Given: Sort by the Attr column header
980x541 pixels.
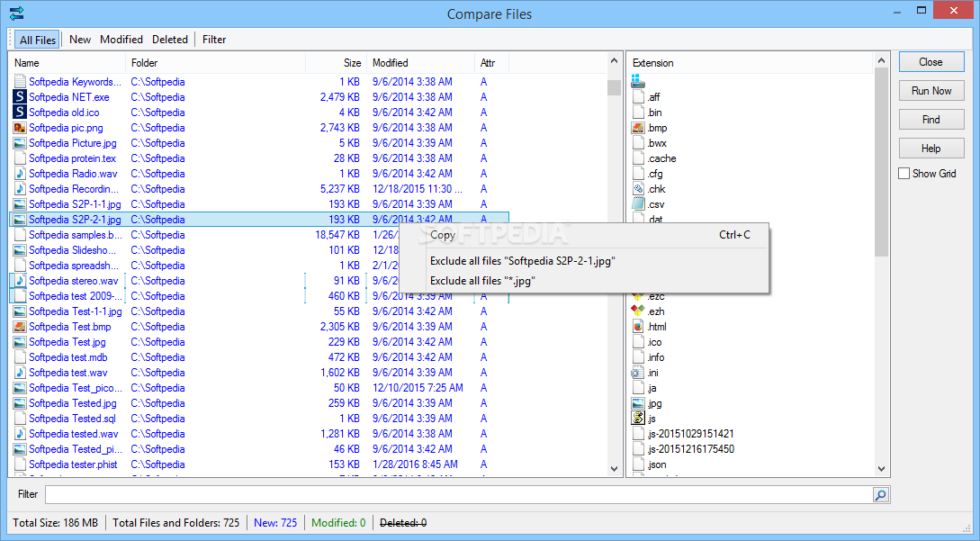Looking at the screenshot, I should point(492,62).
